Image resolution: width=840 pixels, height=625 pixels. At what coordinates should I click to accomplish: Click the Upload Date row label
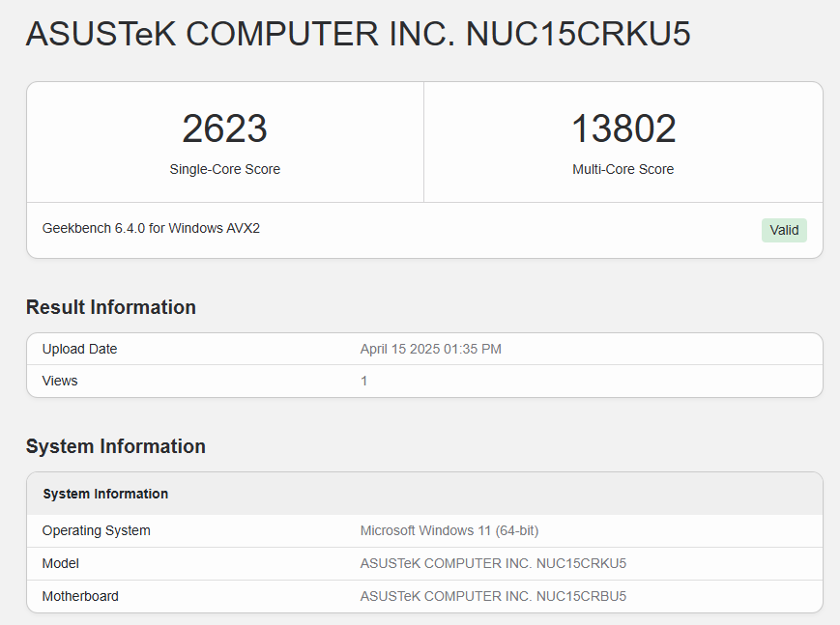click(79, 349)
